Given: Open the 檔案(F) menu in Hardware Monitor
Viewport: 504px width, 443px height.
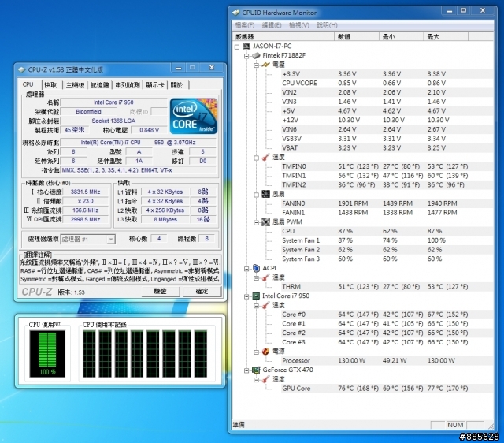Looking at the screenshot, I should click(245, 25).
